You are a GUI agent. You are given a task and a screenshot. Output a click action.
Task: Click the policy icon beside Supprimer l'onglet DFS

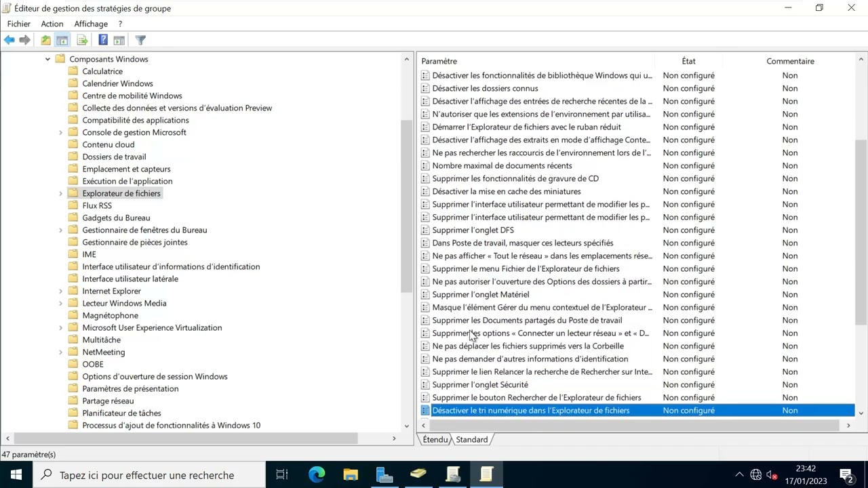pyautogui.click(x=425, y=230)
